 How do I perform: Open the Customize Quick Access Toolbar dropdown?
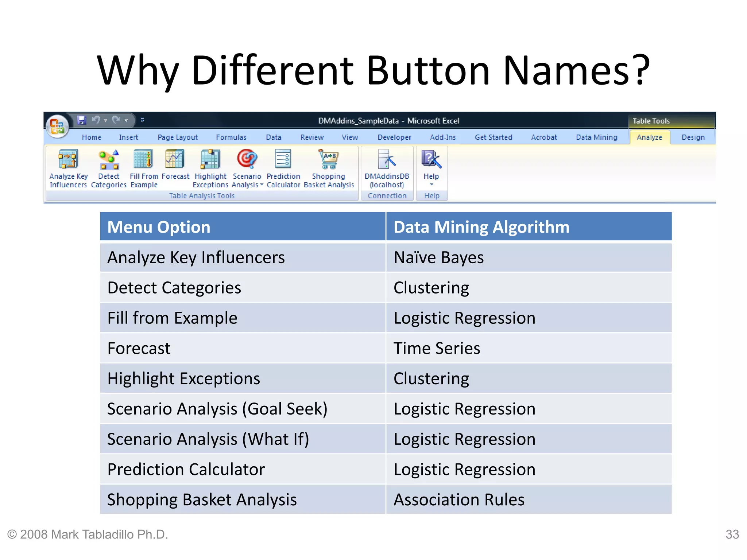pyautogui.click(x=143, y=120)
